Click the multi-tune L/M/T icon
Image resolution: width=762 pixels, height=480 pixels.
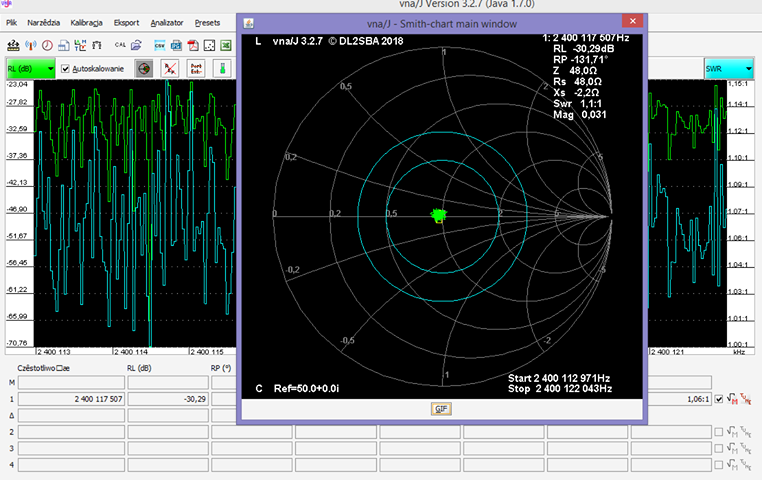80,46
